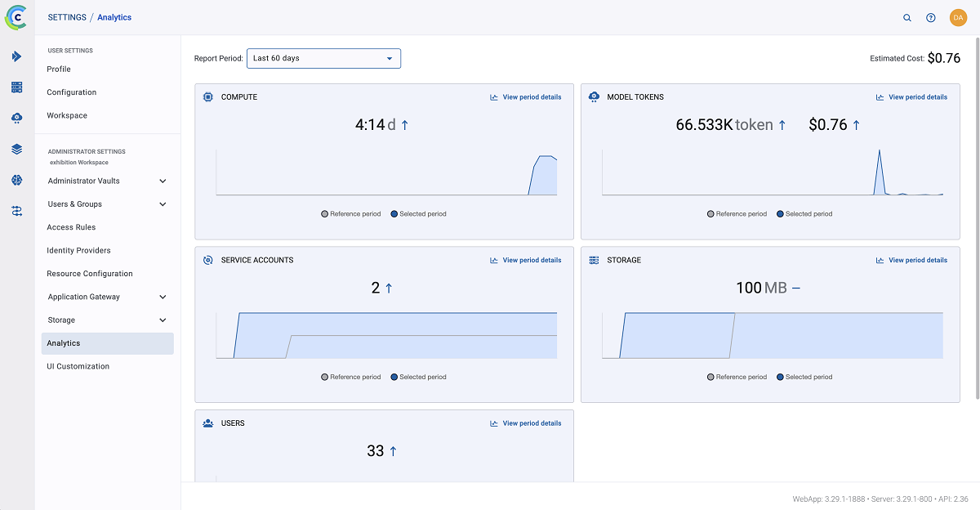This screenshot has height=510, width=980.
Task: Open Projects arrow icon in left sidebar
Action: pos(17,56)
